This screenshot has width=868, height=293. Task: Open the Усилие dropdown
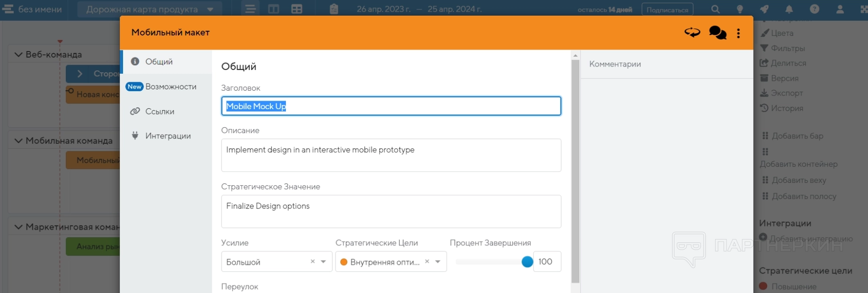click(323, 262)
